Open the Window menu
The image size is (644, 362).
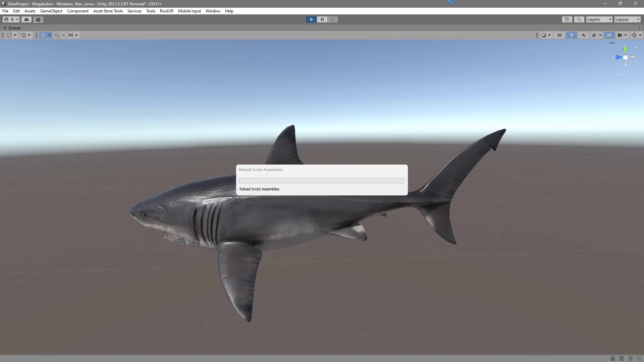point(213,11)
